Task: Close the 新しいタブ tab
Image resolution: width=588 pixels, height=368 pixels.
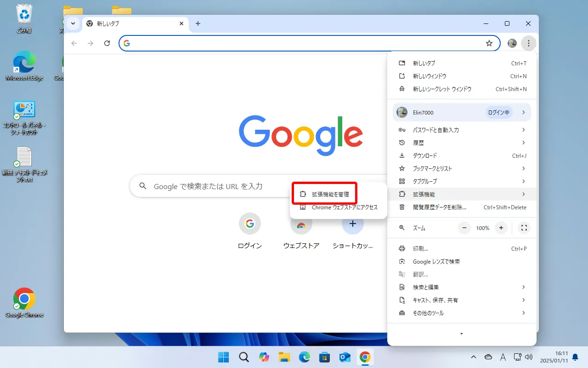Action: pos(181,23)
